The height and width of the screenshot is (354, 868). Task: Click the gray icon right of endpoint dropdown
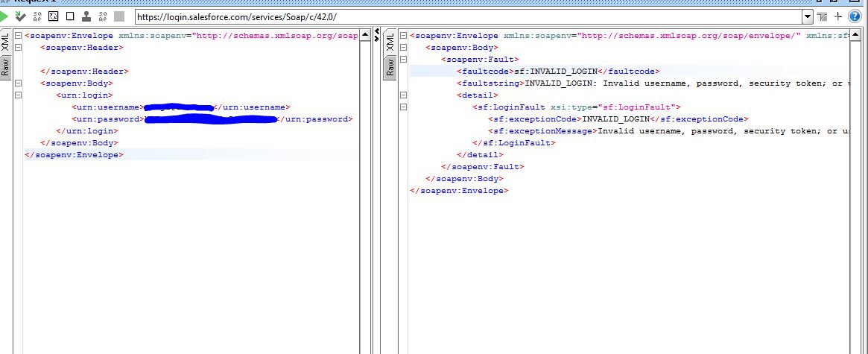(x=823, y=16)
